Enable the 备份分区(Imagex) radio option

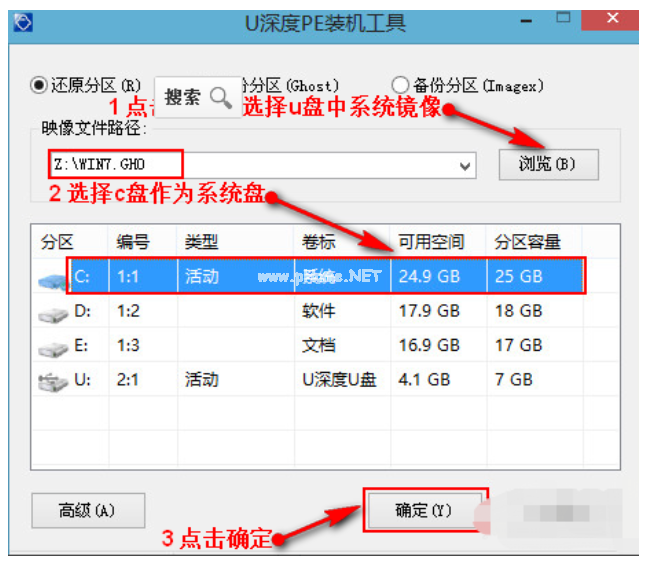pyautogui.click(x=401, y=86)
